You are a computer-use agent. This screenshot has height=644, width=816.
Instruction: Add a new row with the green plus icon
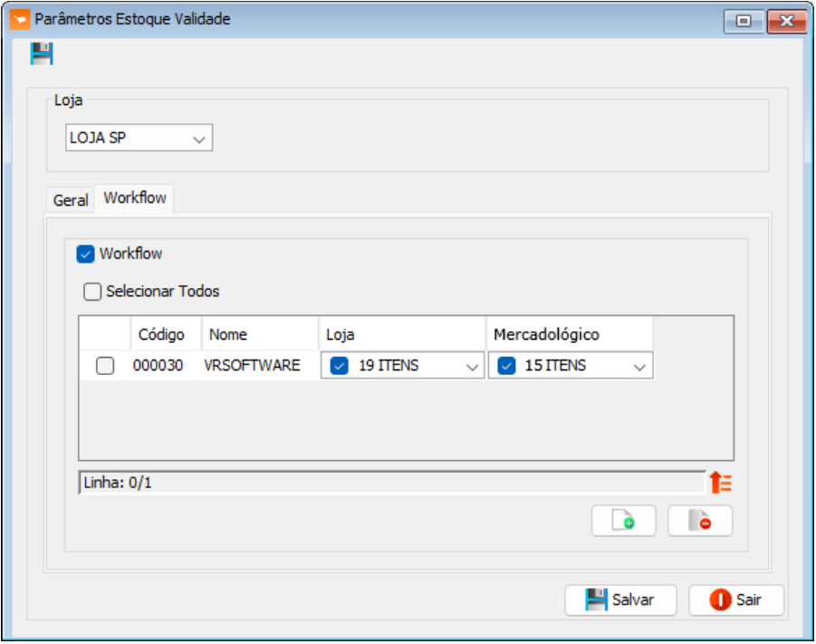pyautogui.click(x=623, y=521)
